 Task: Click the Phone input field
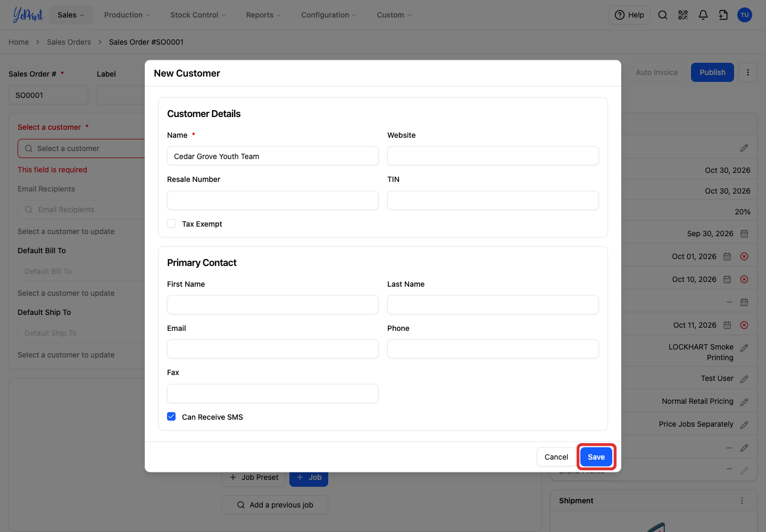(493, 349)
